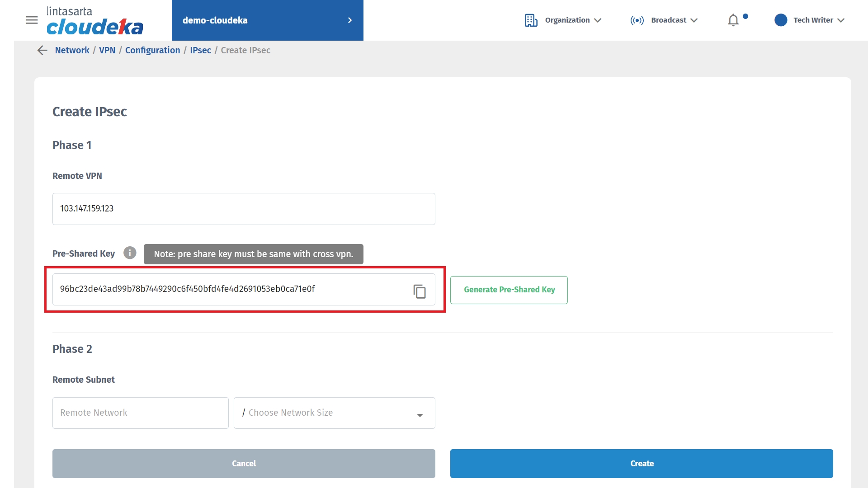Viewport: 868px width, 488px height.
Task: Open the hamburger menu icon
Action: click(x=32, y=20)
